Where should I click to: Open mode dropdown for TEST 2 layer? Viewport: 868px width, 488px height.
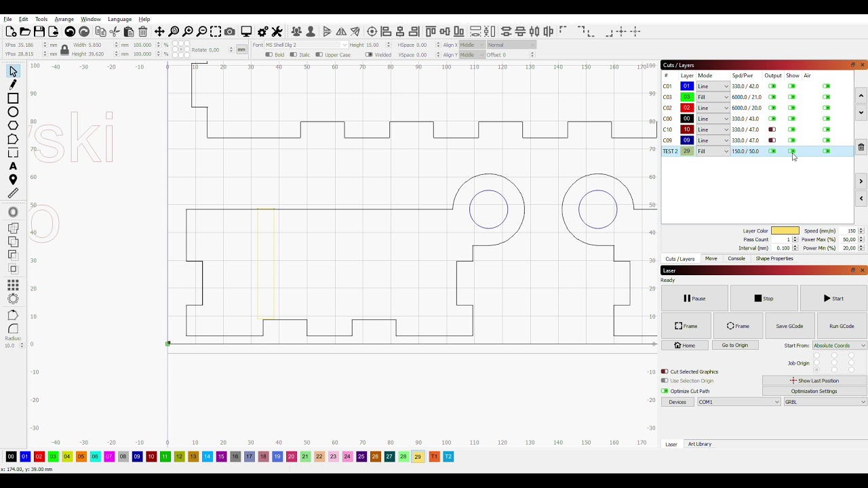click(713, 151)
